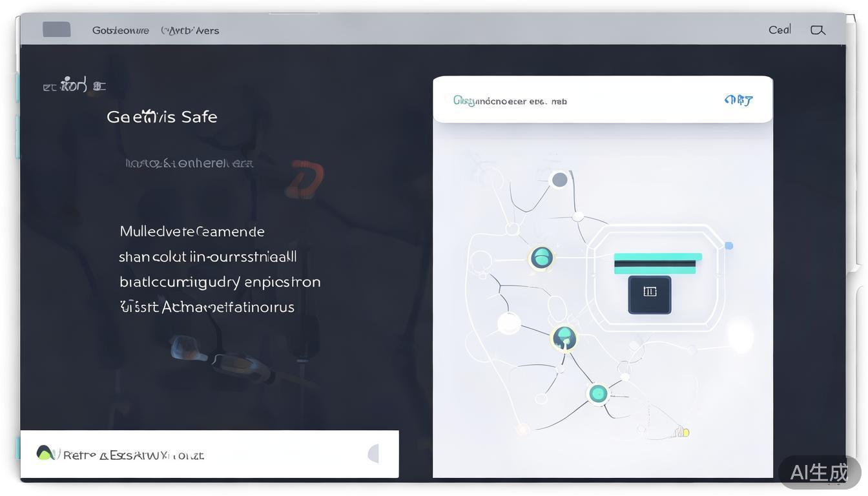Click the dark square icon in graph panel
This screenshot has height=496, width=868.
[649, 294]
